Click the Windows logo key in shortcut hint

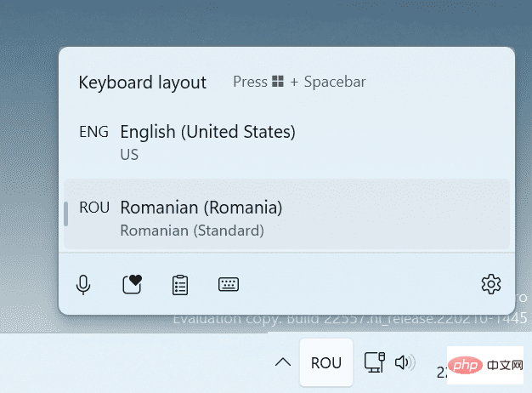pos(277,83)
